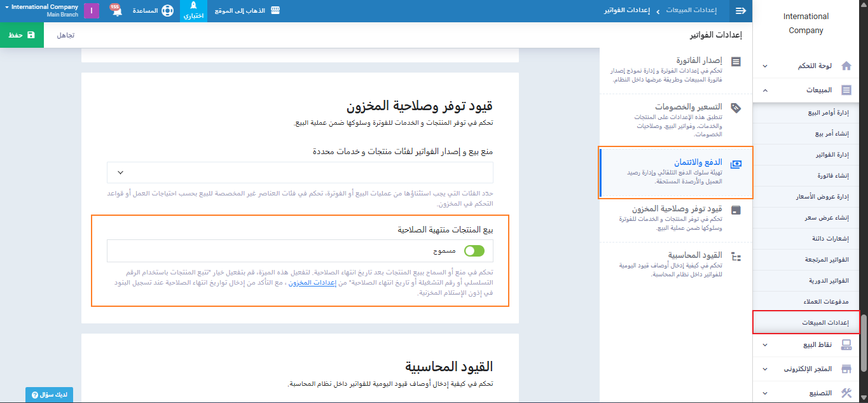Click the notifications bell icon

click(117, 11)
